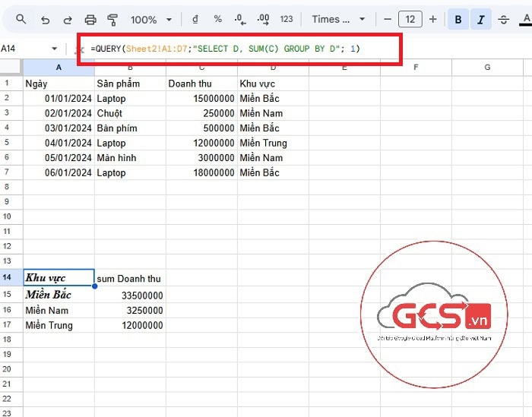Open the 123 more formats menu
This screenshot has height=417, width=532.
click(x=287, y=19)
